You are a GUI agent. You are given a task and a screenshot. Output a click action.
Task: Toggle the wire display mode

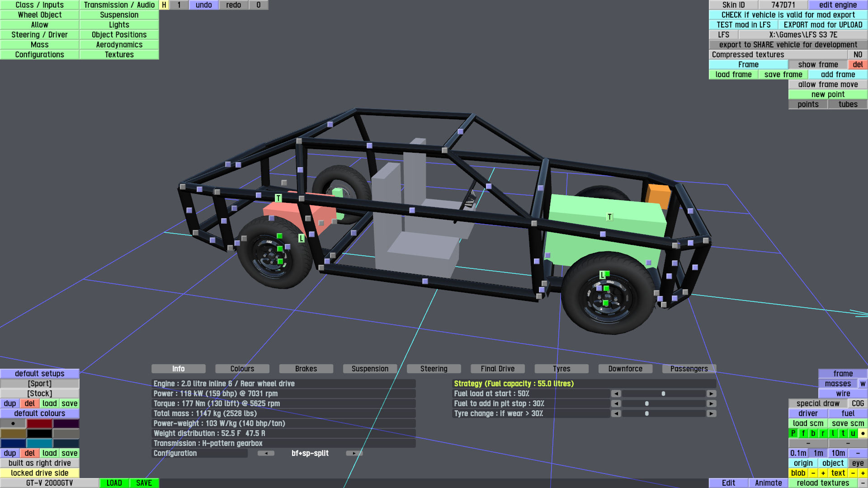[x=843, y=394]
